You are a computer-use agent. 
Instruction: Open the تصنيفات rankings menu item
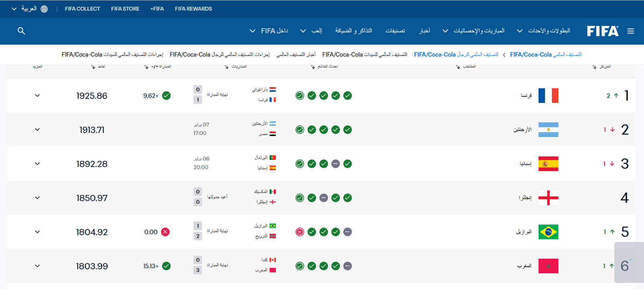click(395, 31)
